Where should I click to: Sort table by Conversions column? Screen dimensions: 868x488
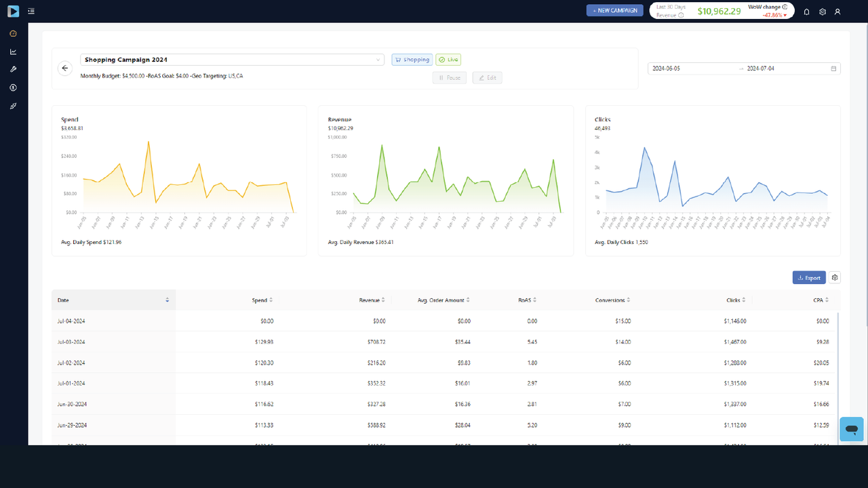click(x=629, y=300)
